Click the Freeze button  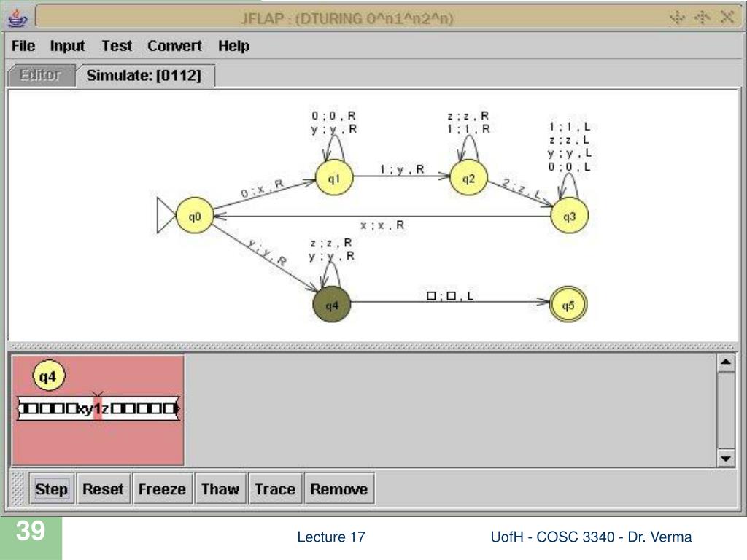pyautogui.click(x=163, y=489)
